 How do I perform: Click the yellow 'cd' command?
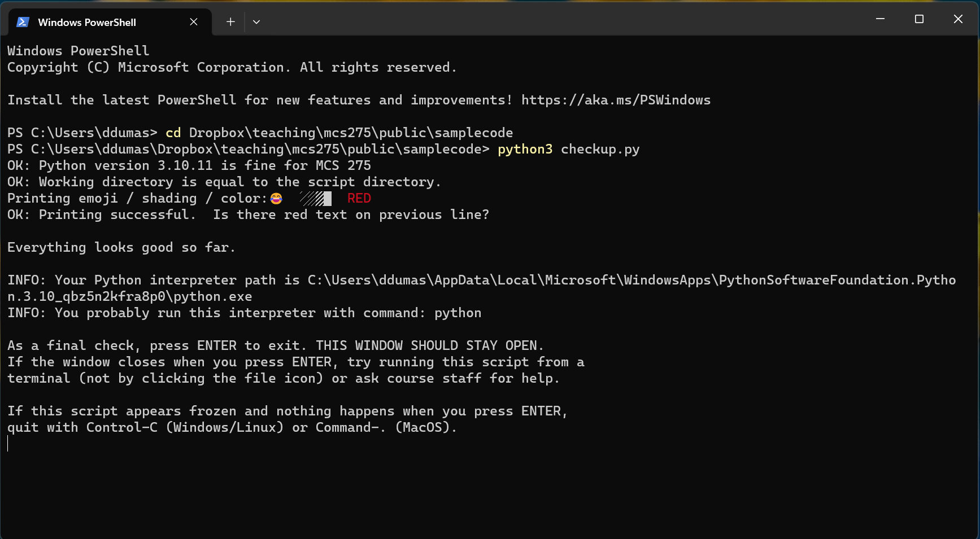pyautogui.click(x=173, y=133)
